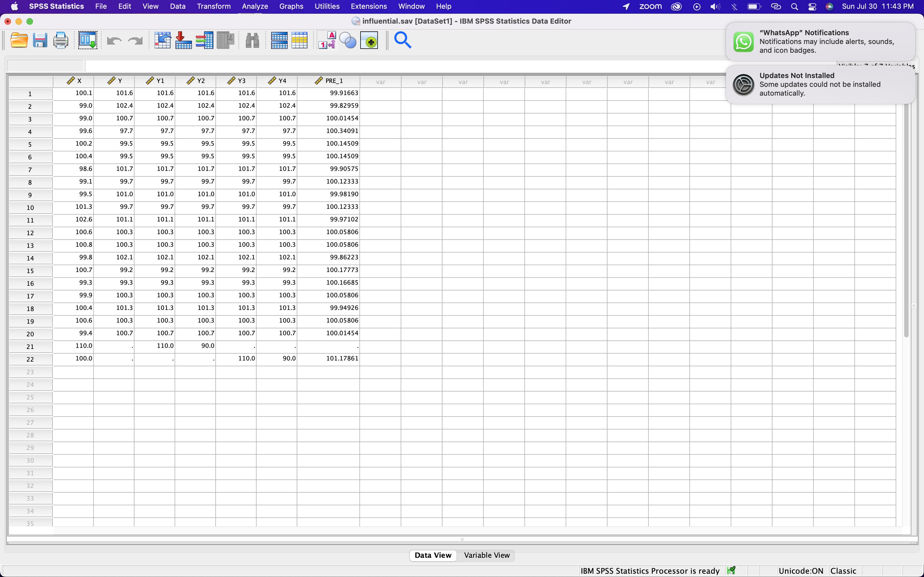The image size is (924, 577).
Task: Redo the undone action
Action: coord(135,40)
